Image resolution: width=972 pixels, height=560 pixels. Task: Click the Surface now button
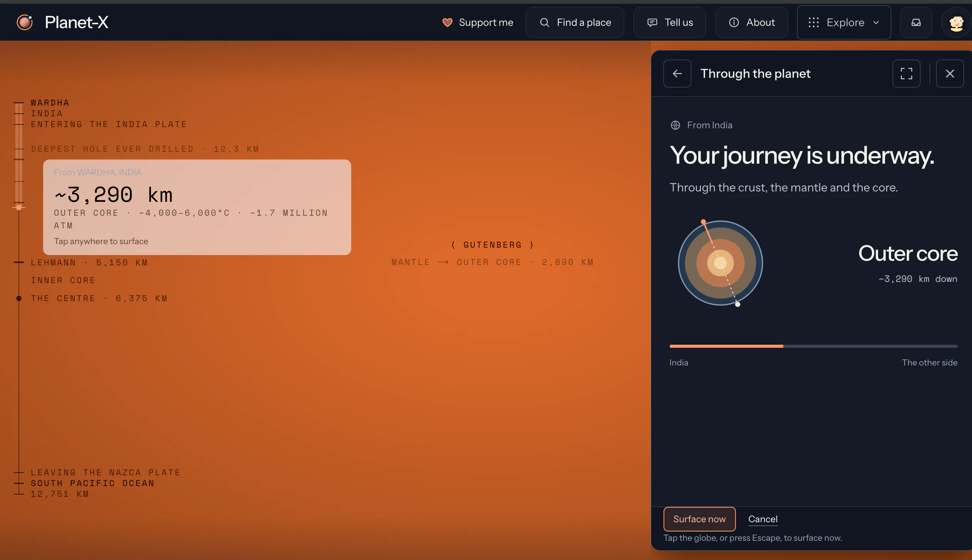point(699,519)
